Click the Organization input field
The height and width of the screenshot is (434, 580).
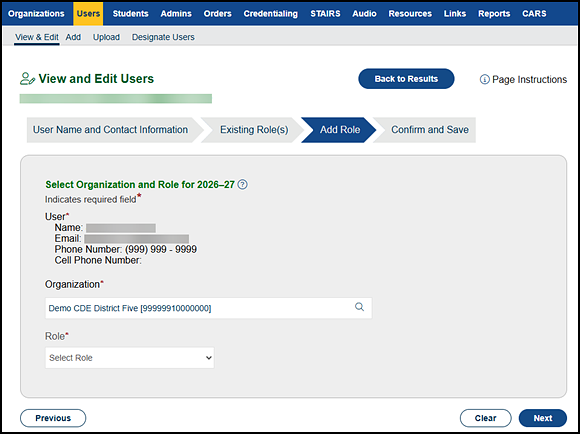point(208,308)
